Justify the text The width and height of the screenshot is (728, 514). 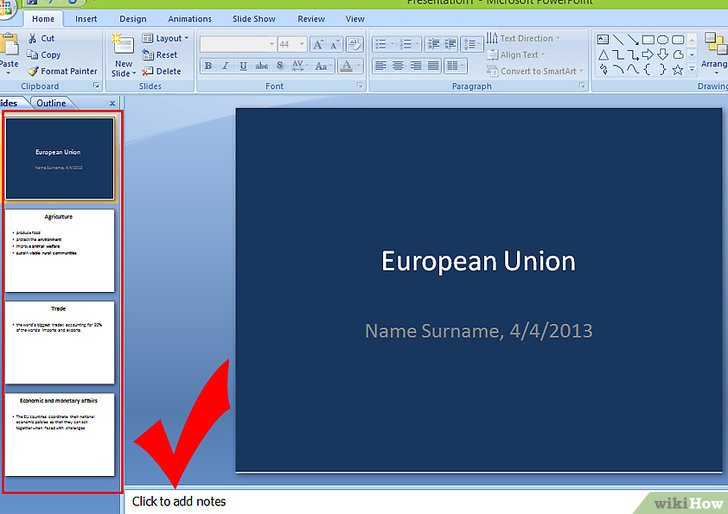pos(433,66)
